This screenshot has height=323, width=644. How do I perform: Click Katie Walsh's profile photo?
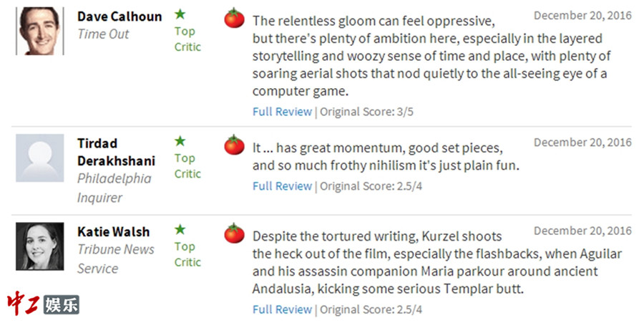pos(39,246)
